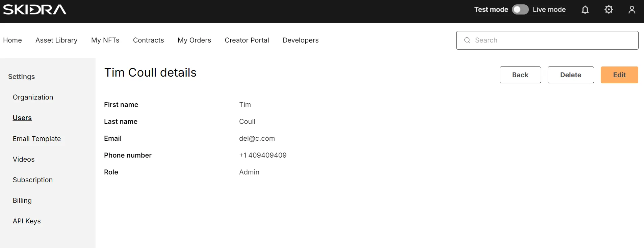The image size is (644, 248).
Task: Click the Live mode label
Action: tap(549, 9)
